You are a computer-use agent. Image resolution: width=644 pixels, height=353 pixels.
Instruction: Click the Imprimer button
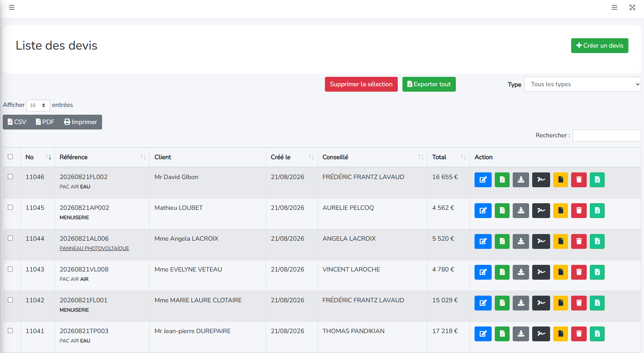click(x=80, y=122)
